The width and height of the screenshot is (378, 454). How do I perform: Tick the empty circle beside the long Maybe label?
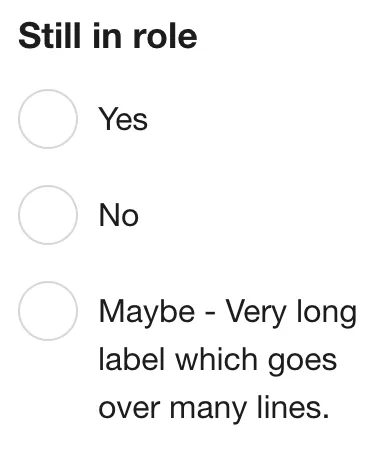pos(48,311)
